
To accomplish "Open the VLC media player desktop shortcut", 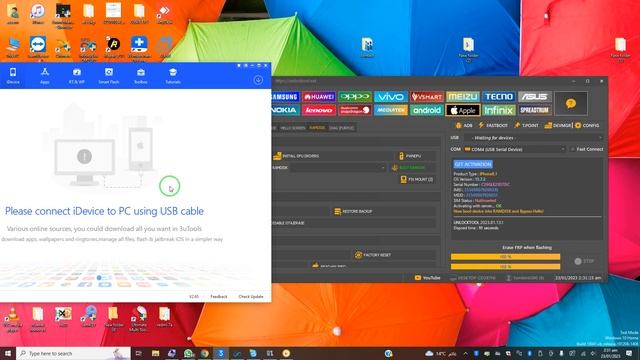I will (12, 319).
